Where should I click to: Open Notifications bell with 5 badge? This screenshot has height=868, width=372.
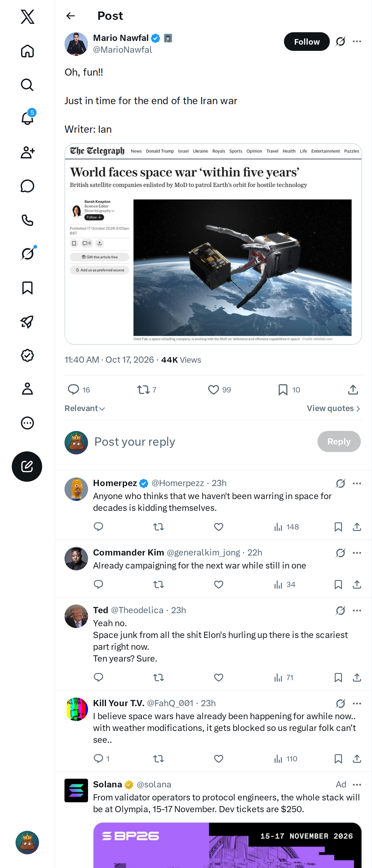28,118
